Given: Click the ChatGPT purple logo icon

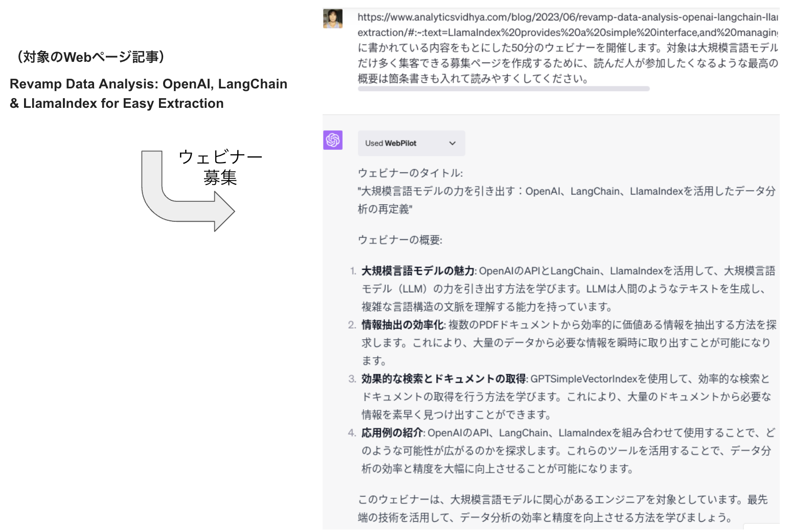Looking at the screenshot, I should 333,140.
